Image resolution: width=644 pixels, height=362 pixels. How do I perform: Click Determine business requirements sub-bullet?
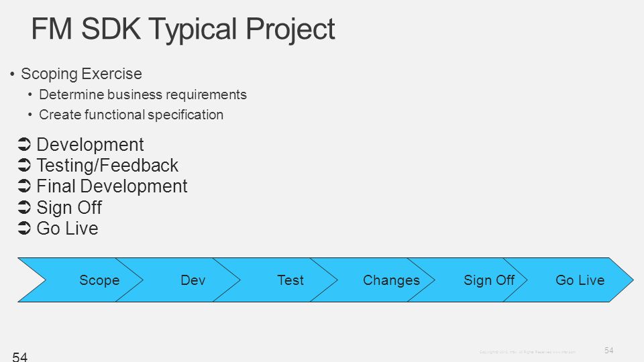pyautogui.click(x=143, y=95)
